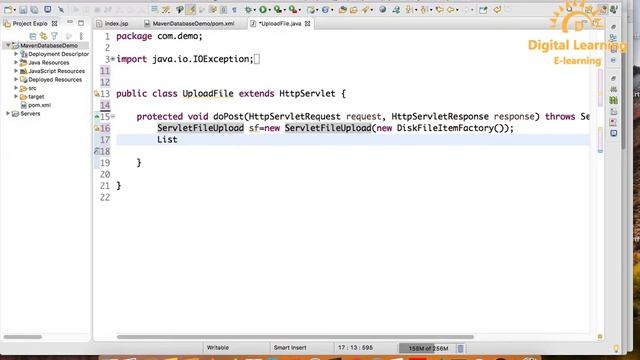Expand the Deployment Descriptor node

pos(16,53)
